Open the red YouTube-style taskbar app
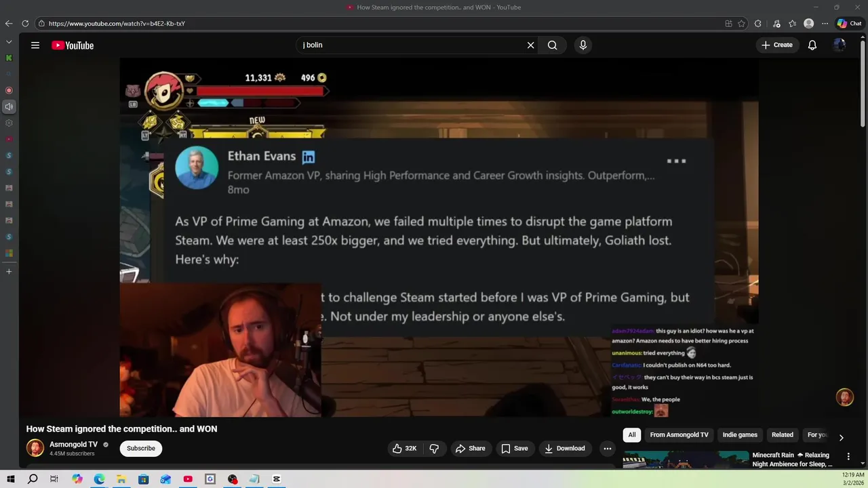 click(x=188, y=479)
